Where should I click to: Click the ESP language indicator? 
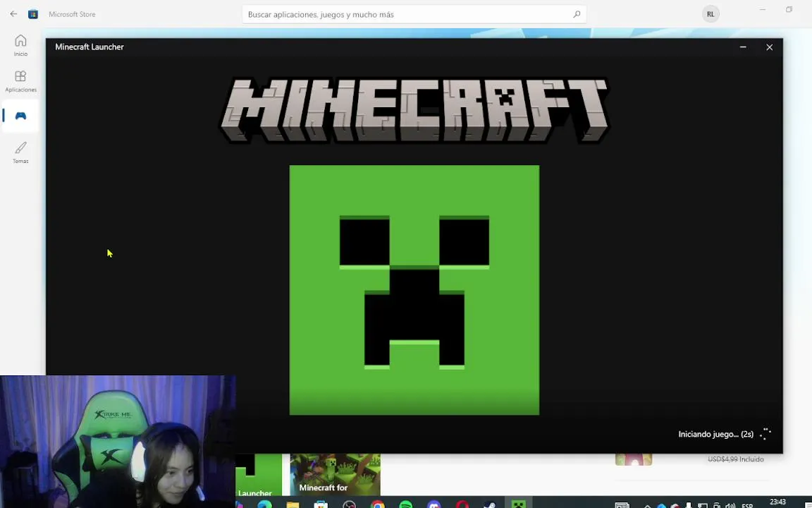click(746, 506)
